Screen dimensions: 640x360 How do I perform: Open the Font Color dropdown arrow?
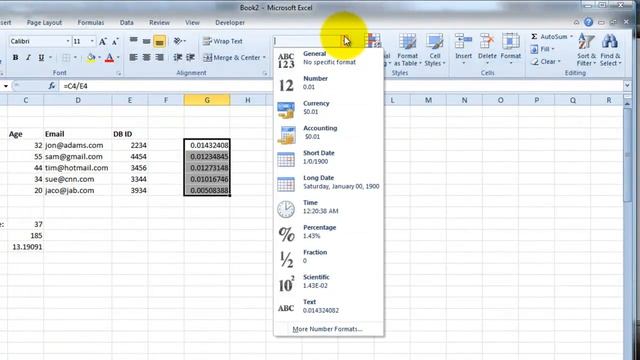pos(118,58)
